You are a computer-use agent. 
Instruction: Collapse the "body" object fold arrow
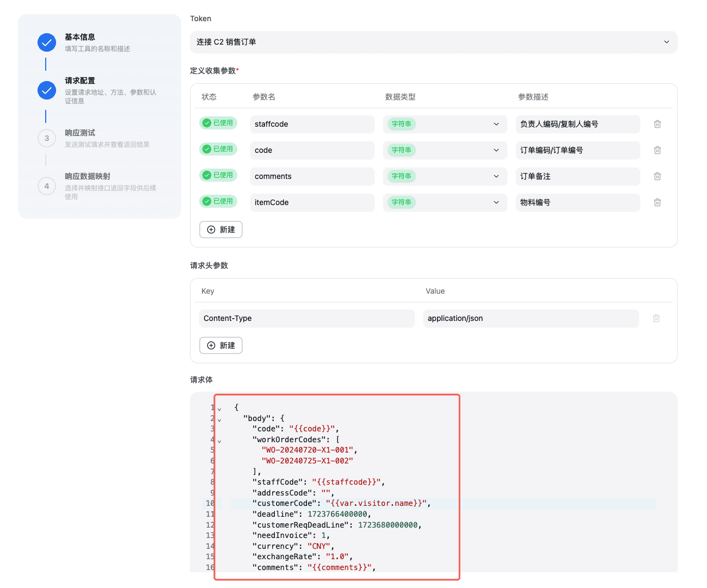pyautogui.click(x=219, y=420)
